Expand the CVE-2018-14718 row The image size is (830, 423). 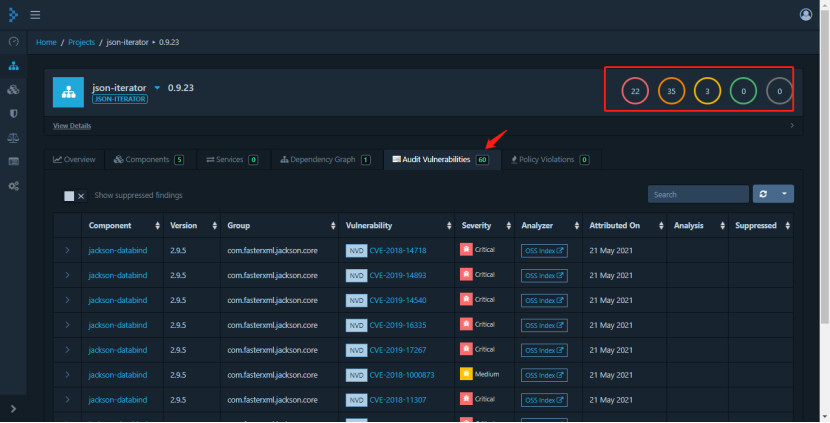67,250
